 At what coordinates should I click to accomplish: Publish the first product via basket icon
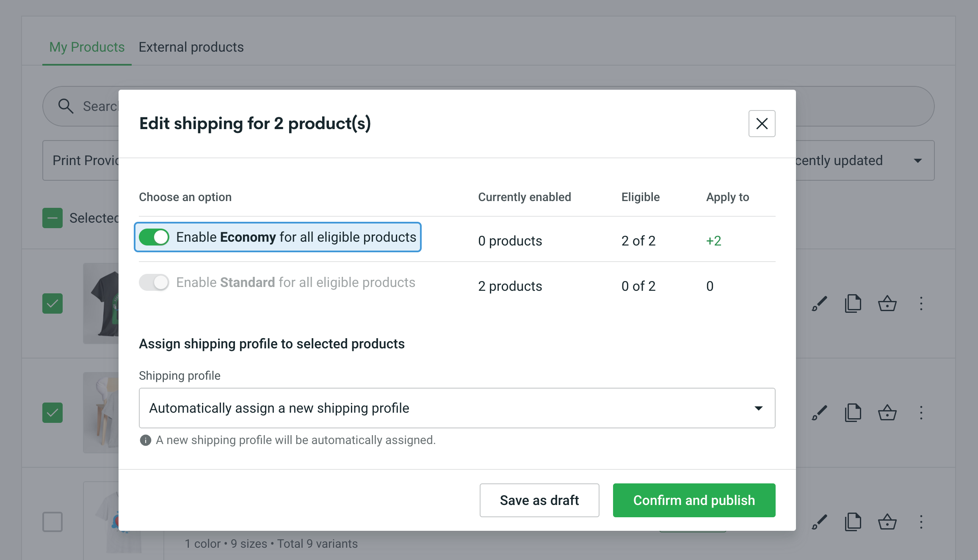(888, 303)
